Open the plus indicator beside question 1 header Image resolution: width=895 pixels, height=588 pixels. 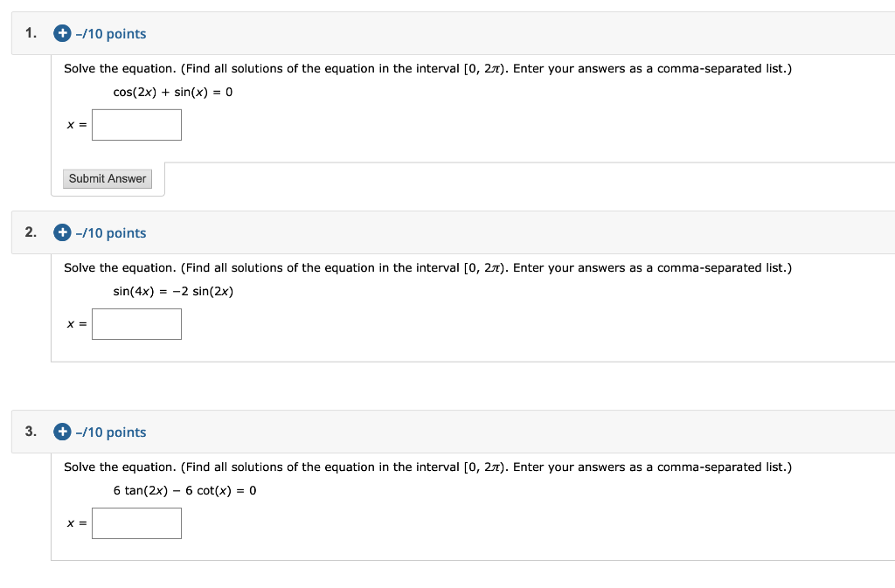coord(61,33)
